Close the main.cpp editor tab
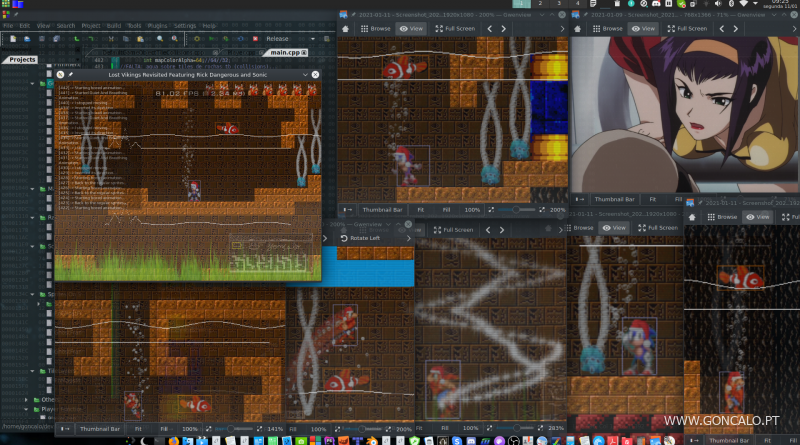 coord(304,53)
